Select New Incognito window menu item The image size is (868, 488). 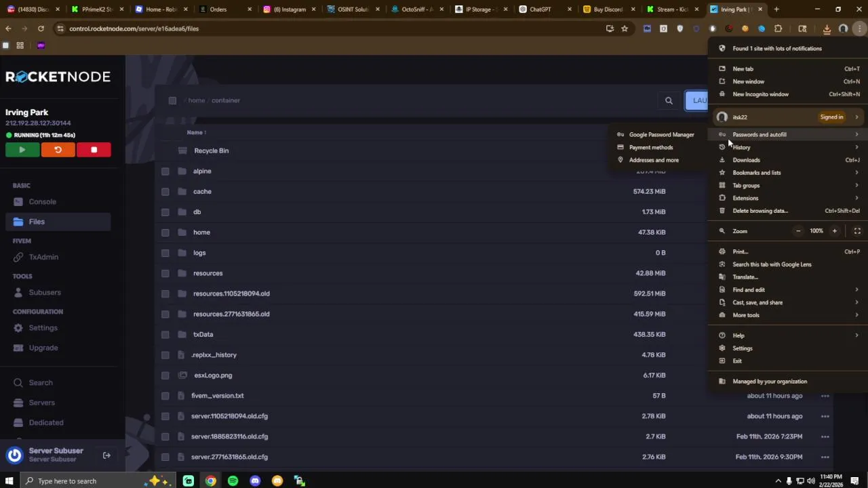pyautogui.click(x=788, y=94)
